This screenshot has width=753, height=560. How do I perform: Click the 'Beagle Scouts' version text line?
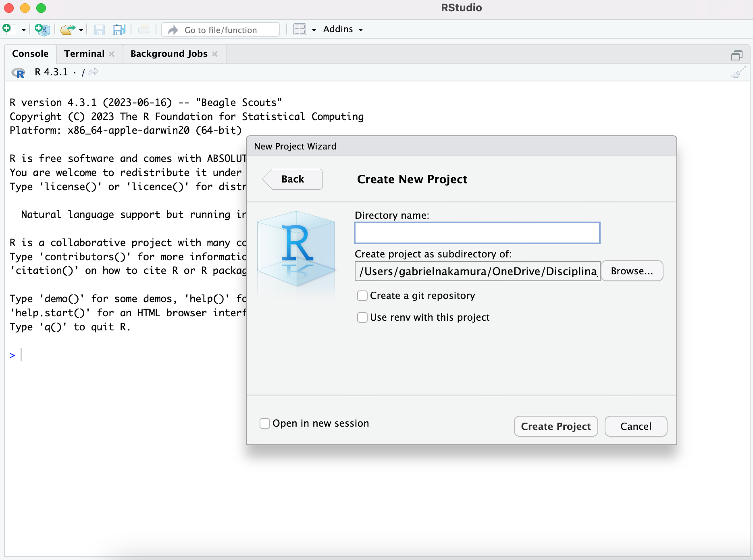tap(146, 102)
